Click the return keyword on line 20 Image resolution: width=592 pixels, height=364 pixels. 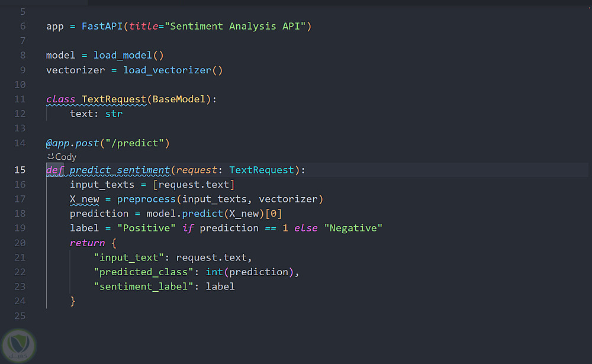click(x=87, y=243)
